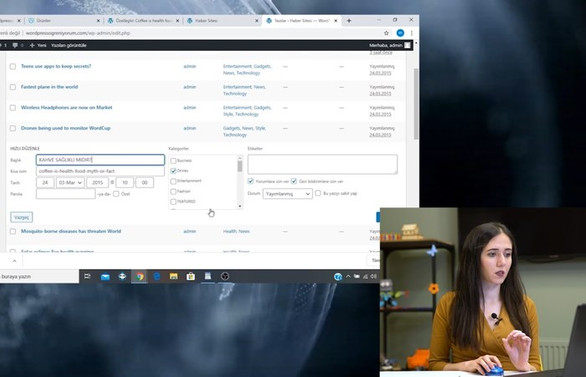Switch to the Haber Sitesi tab
Screen dimensions: 586x377
point(223,21)
